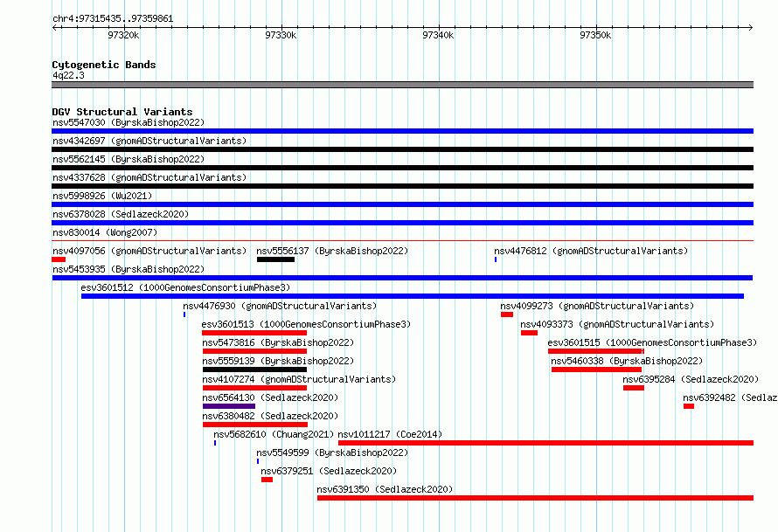Open nsv5453935 (ByrskaBishop2022) label
The height and width of the screenshot is (532, 778).
(129, 269)
